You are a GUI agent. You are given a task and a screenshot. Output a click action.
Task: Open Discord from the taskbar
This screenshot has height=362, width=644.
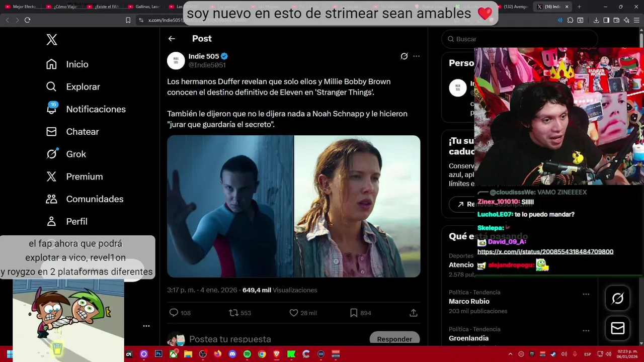[232, 354]
